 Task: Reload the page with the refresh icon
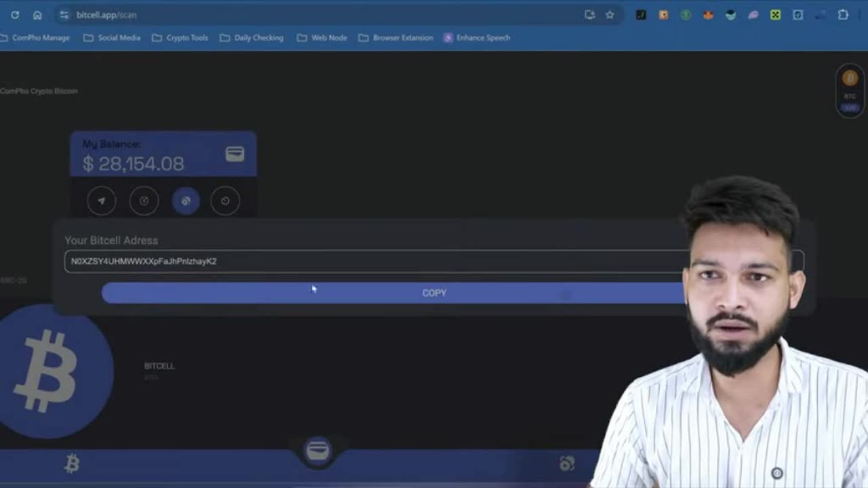point(15,15)
